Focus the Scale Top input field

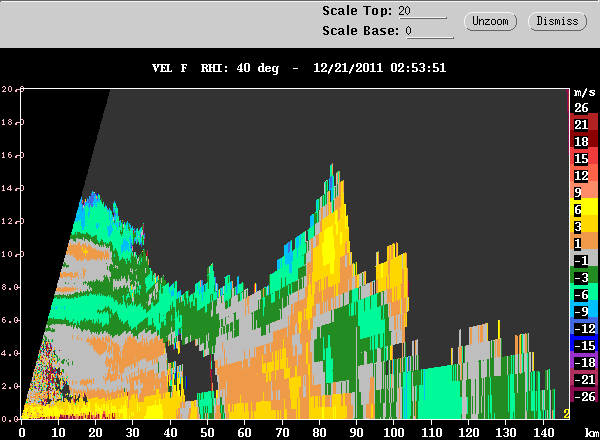pyautogui.click(x=422, y=11)
